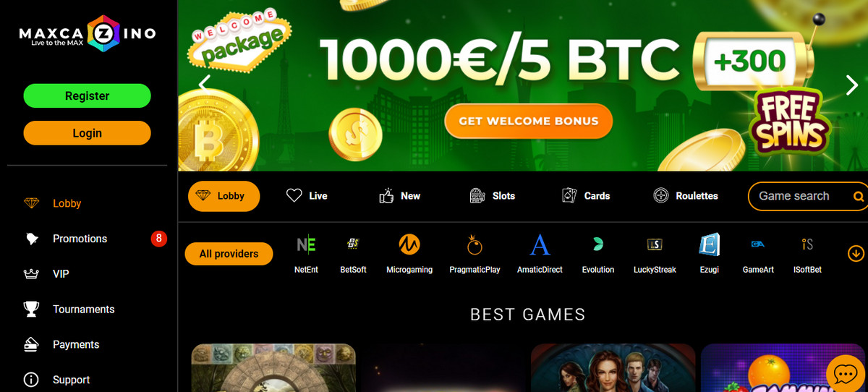
Task: Select the Ezugi provider icon
Action: click(x=709, y=244)
